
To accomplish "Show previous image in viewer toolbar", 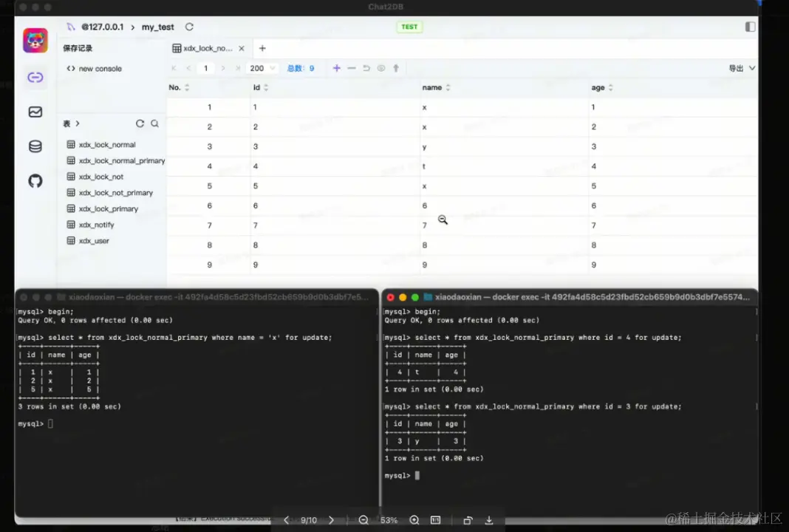I will point(287,520).
